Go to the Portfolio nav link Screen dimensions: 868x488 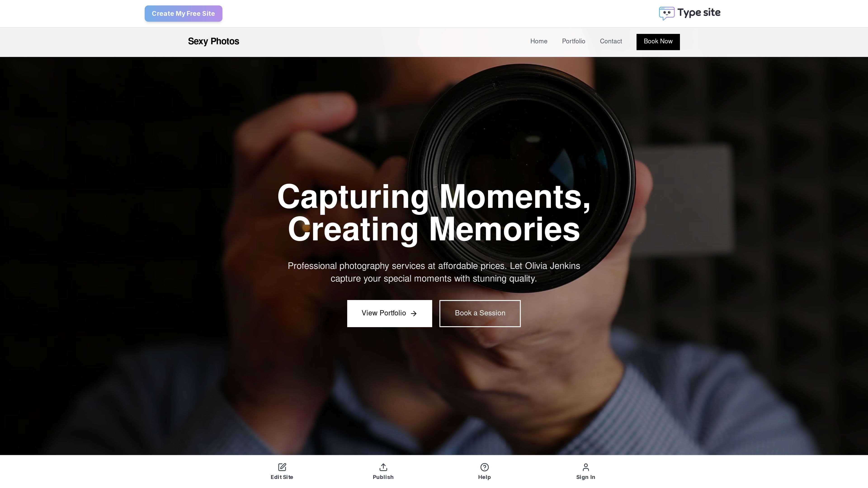coord(573,41)
